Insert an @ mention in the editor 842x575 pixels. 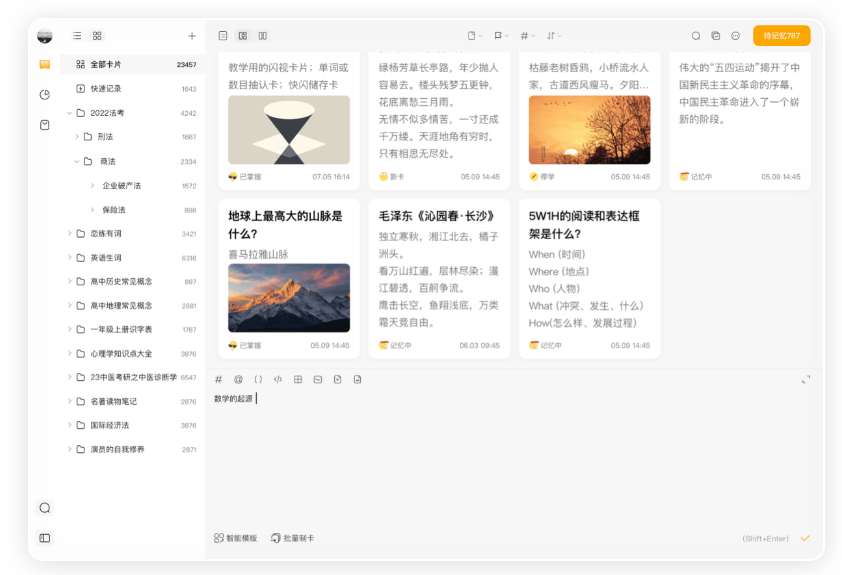238,380
